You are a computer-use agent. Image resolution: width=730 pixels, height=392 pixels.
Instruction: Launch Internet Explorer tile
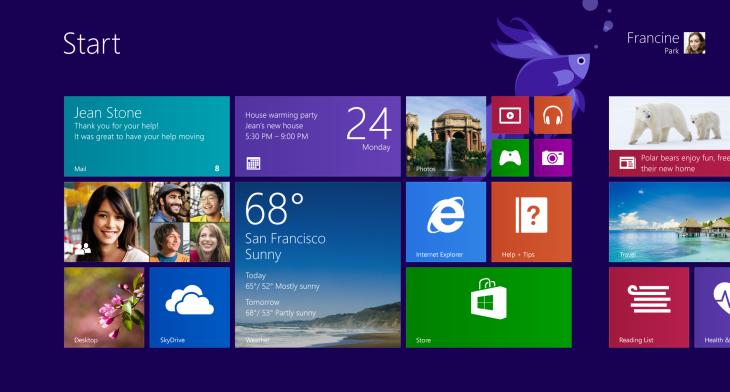click(446, 222)
